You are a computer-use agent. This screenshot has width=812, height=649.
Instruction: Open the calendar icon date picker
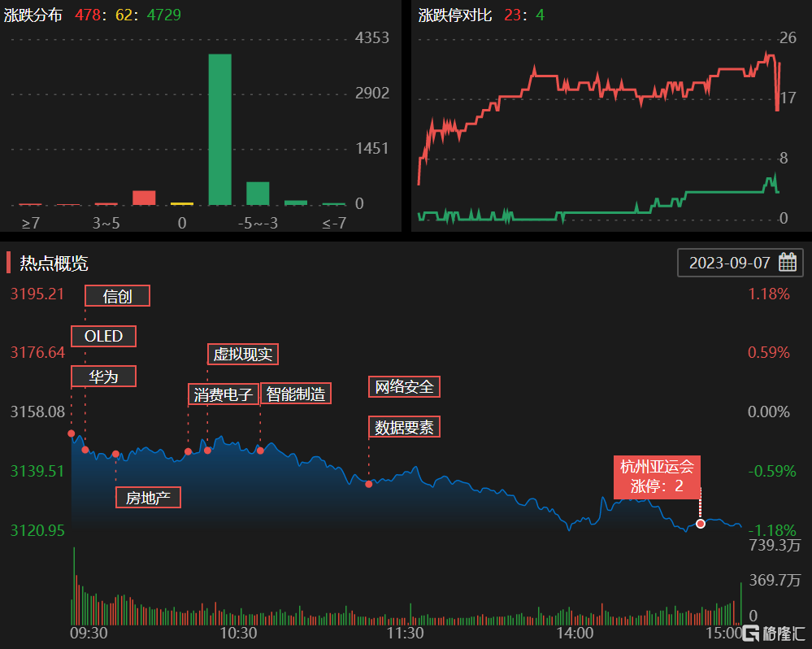pyautogui.click(x=787, y=263)
